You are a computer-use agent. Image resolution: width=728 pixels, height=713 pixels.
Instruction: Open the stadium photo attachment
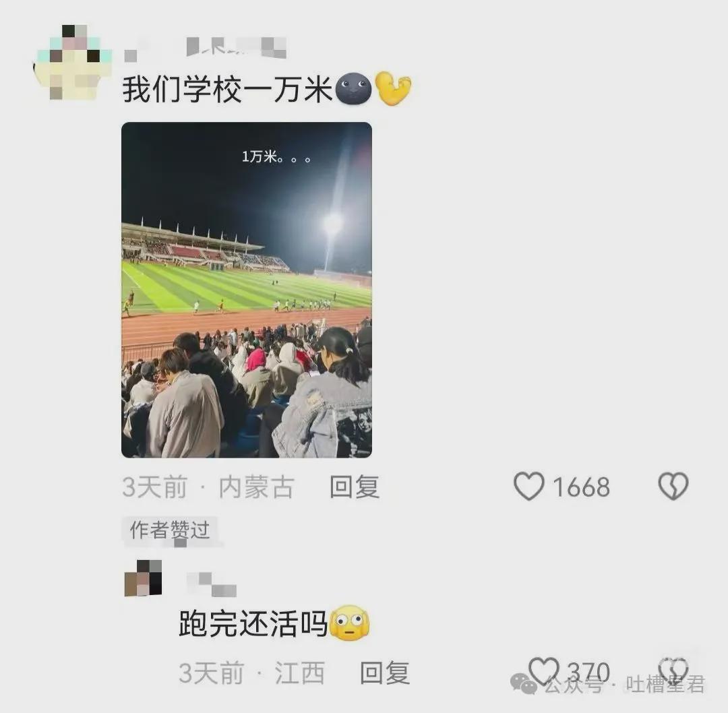click(247, 290)
